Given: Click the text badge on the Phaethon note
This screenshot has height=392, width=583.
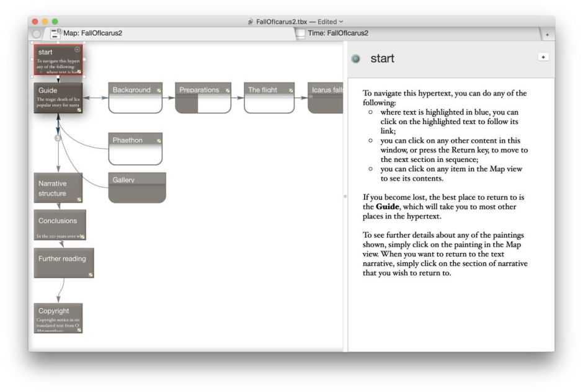Looking at the screenshot, I should click(x=158, y=140).
